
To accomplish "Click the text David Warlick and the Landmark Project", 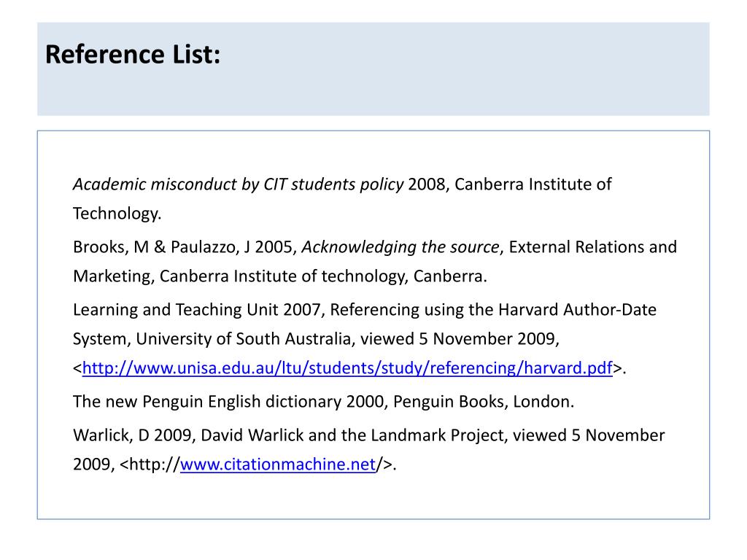I will (x=355, y=435).
